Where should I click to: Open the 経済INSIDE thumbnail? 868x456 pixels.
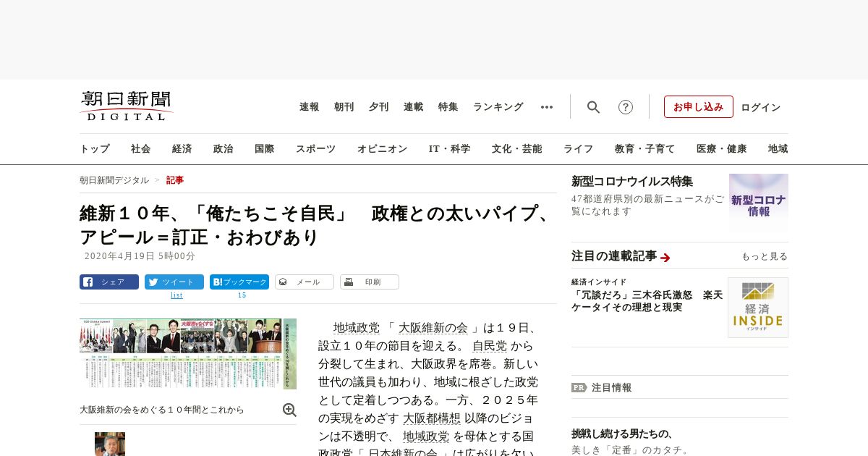click(x=758, y=308)
